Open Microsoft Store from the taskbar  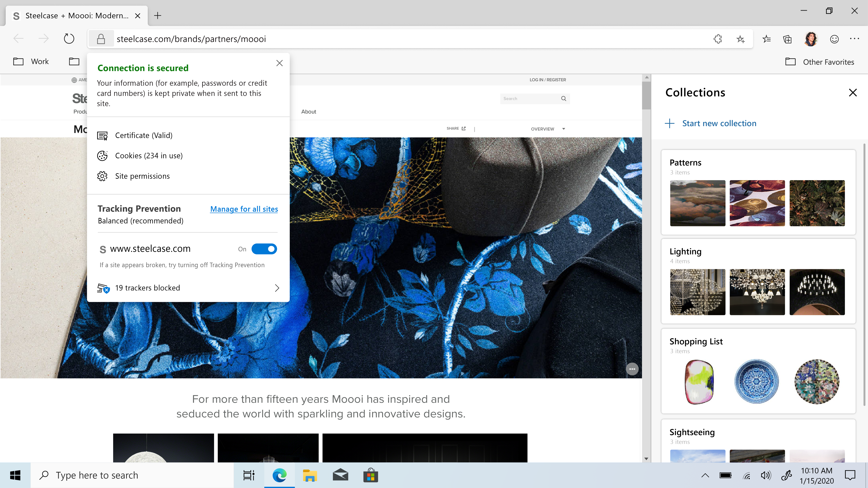click(371, 475)
